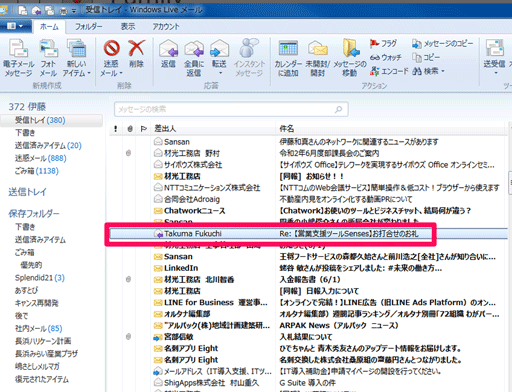Open the Search dropdown in ribbon
This screenshot has height=392, width=512.
coord(429,71)
